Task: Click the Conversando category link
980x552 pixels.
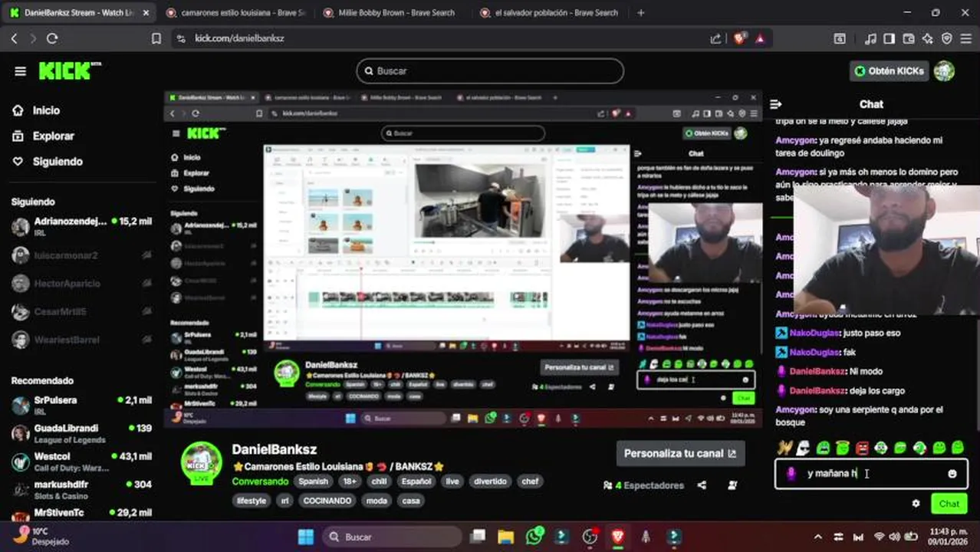Action: [260, 481]
